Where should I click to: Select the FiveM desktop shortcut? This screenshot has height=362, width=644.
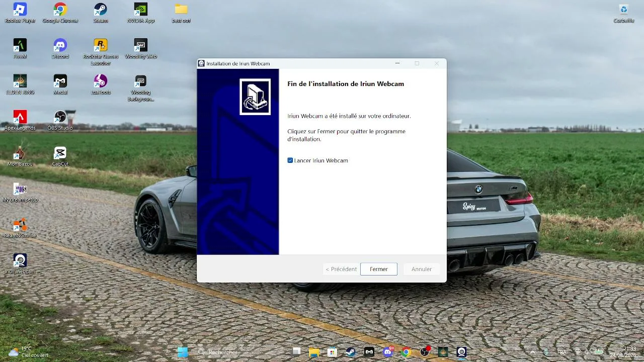[20, 49]
